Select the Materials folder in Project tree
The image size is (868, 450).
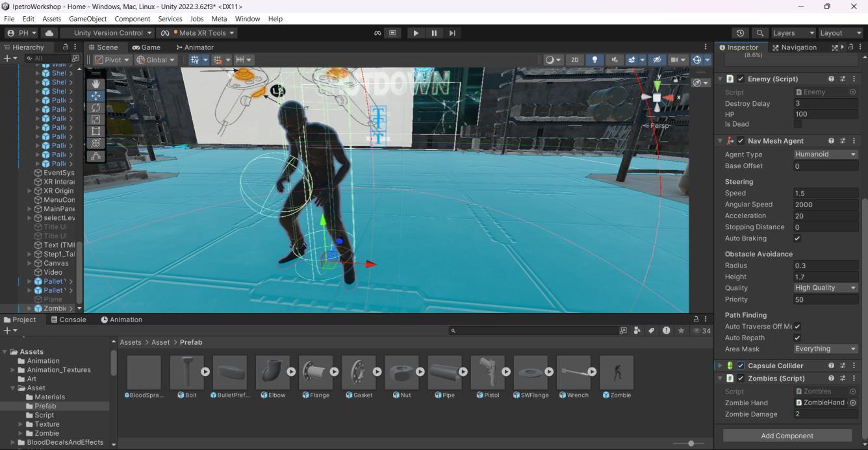(49, 397)
